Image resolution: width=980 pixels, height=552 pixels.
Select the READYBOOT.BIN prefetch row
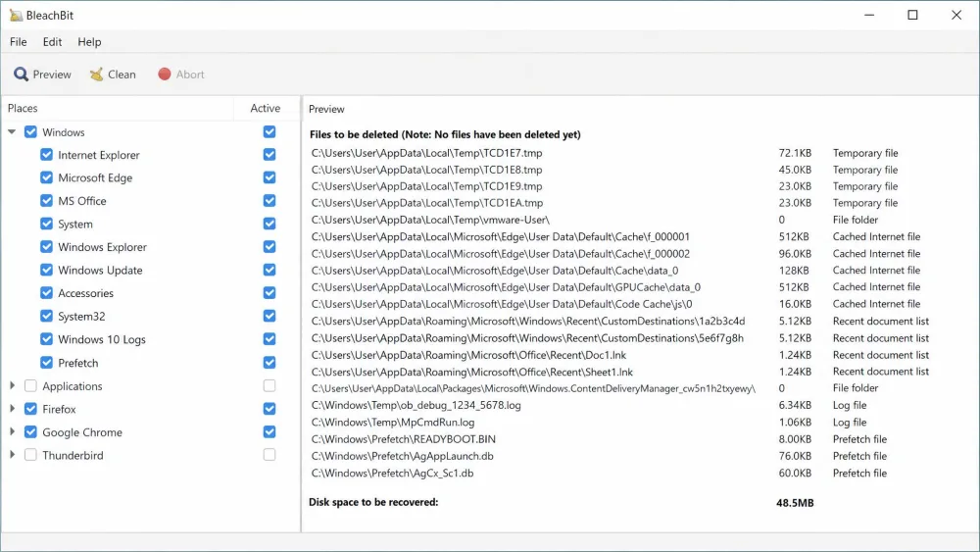pyautogui.click(x=404, y=439)
